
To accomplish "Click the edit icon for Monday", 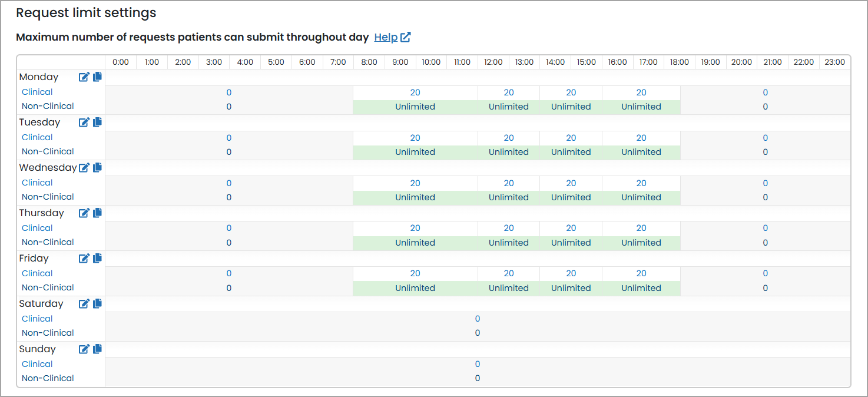I will coord(84,77).
